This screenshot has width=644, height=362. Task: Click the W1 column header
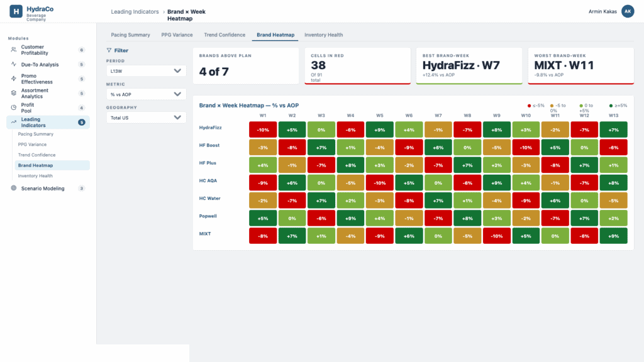coord(263,116)
